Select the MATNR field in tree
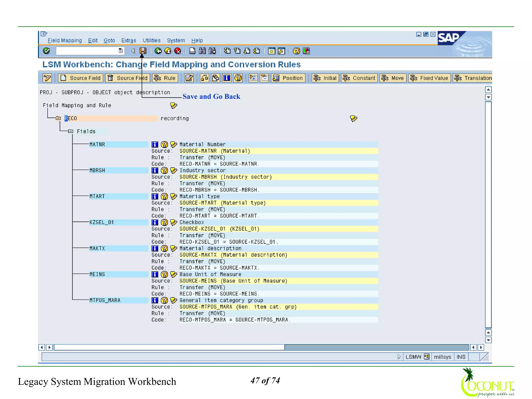This screenshot has height=399, width=532. (x=118, y=144)
